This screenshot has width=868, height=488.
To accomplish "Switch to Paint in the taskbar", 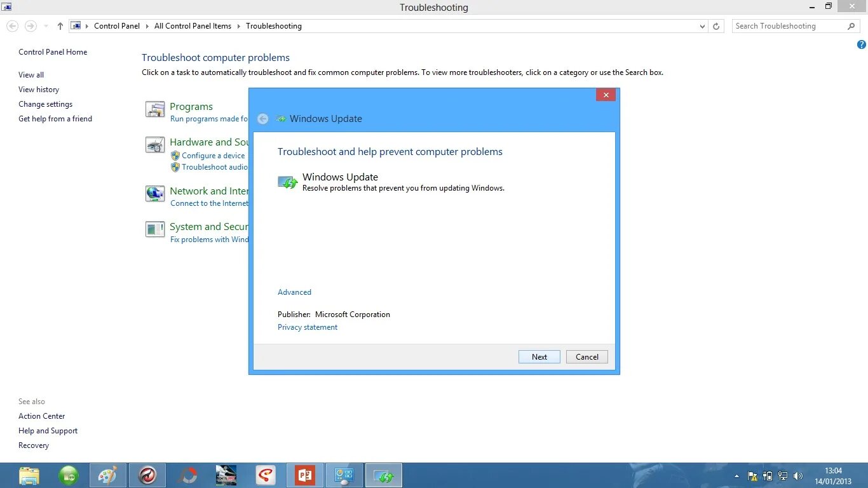I will coord(108,475).
